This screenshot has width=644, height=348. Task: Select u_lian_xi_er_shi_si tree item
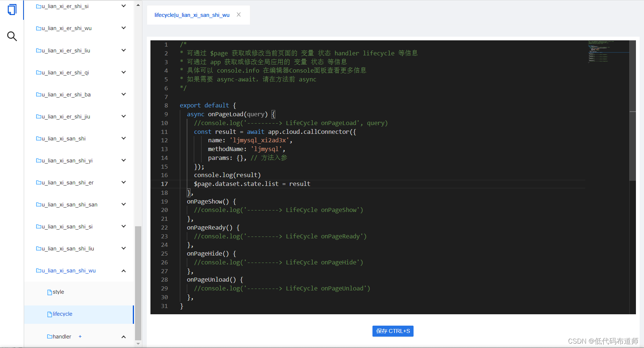tap(62, 6)
